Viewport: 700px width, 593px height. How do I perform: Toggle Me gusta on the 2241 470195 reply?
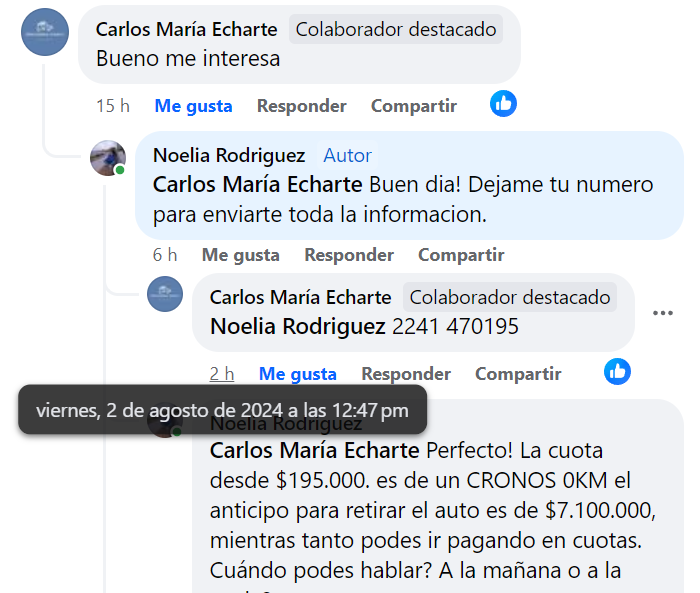pyautogui.click(x=297, y=374)
